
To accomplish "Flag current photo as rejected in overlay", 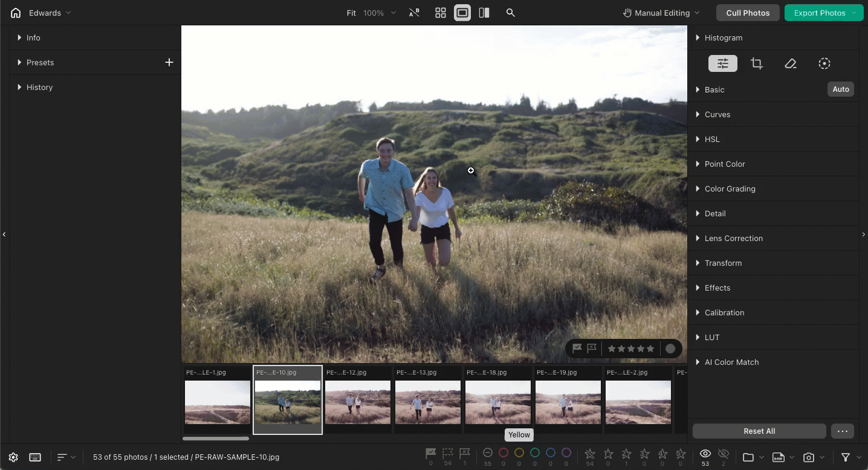I will (592, 349).
